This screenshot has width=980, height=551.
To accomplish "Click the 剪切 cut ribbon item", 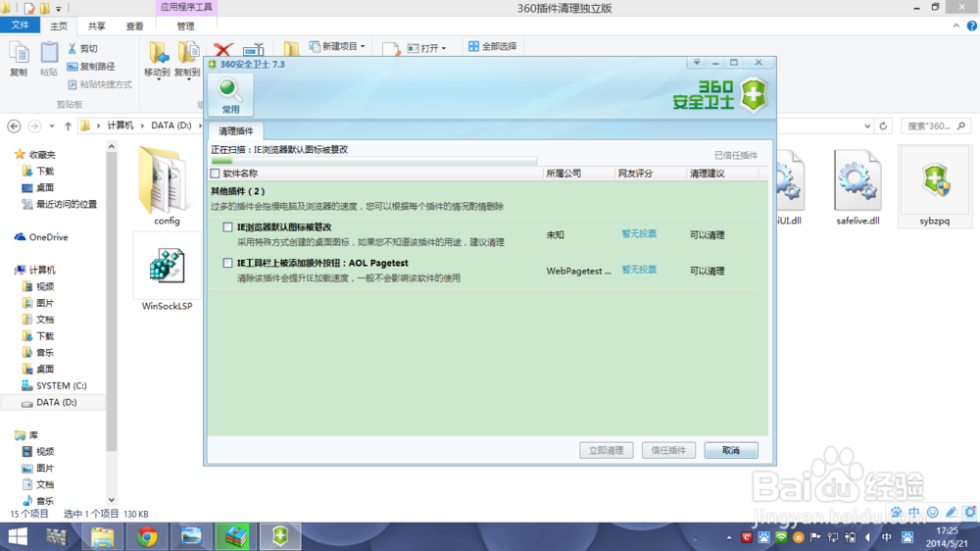I will click(82, 48).
